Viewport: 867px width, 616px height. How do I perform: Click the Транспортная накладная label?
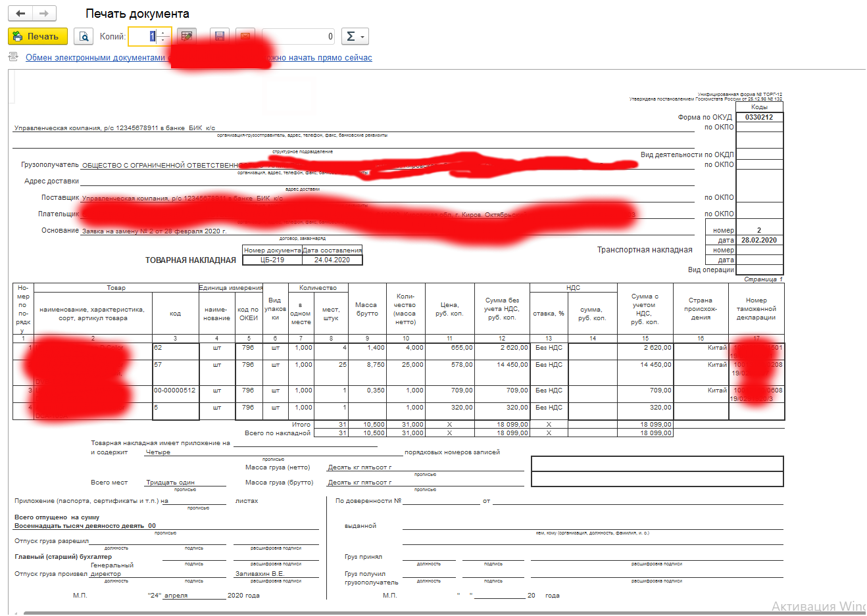pyautogui.click(x=645, y=250)
